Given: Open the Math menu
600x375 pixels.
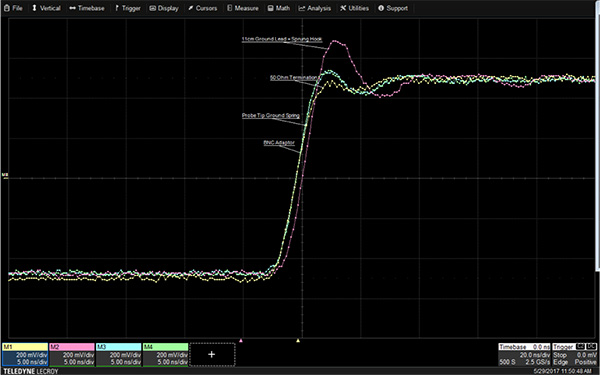Looking at the screenshot, I should (279, 8).
